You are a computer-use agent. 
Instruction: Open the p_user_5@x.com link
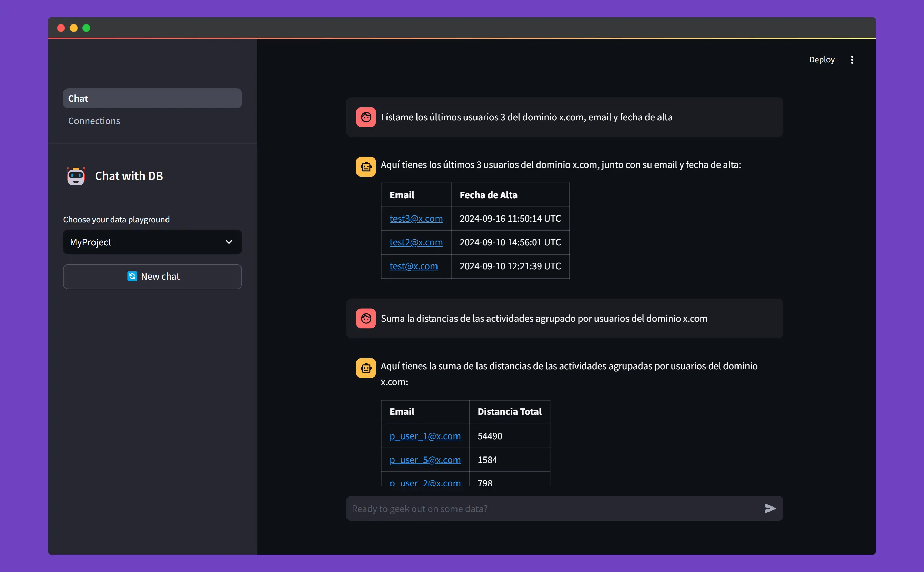click(425, 460)
